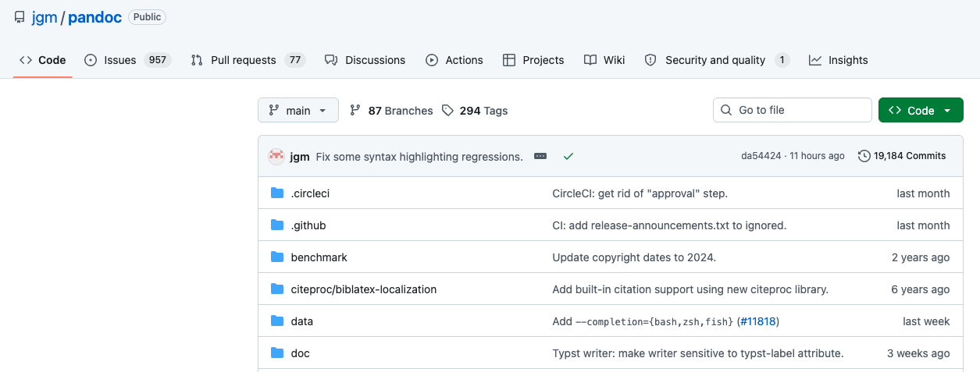980x372 pixels.
Task: Click the folder icon for .github
Action: click(277, 225)
